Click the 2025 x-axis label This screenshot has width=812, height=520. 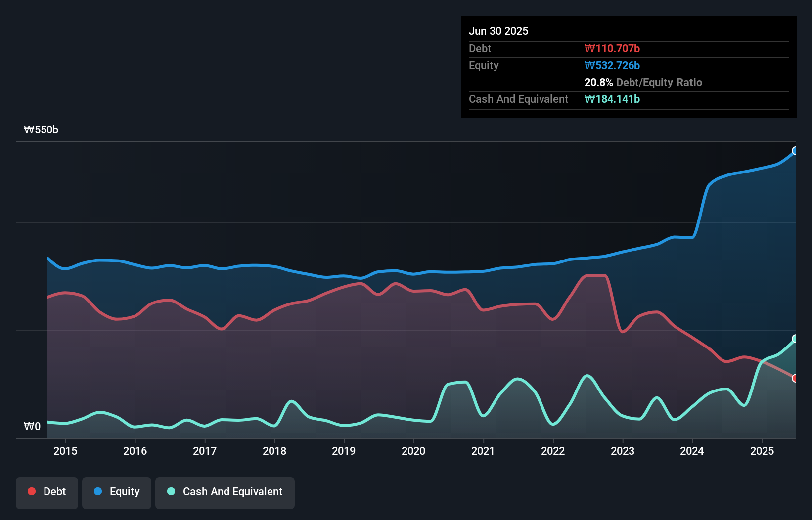tap(762, 451)
